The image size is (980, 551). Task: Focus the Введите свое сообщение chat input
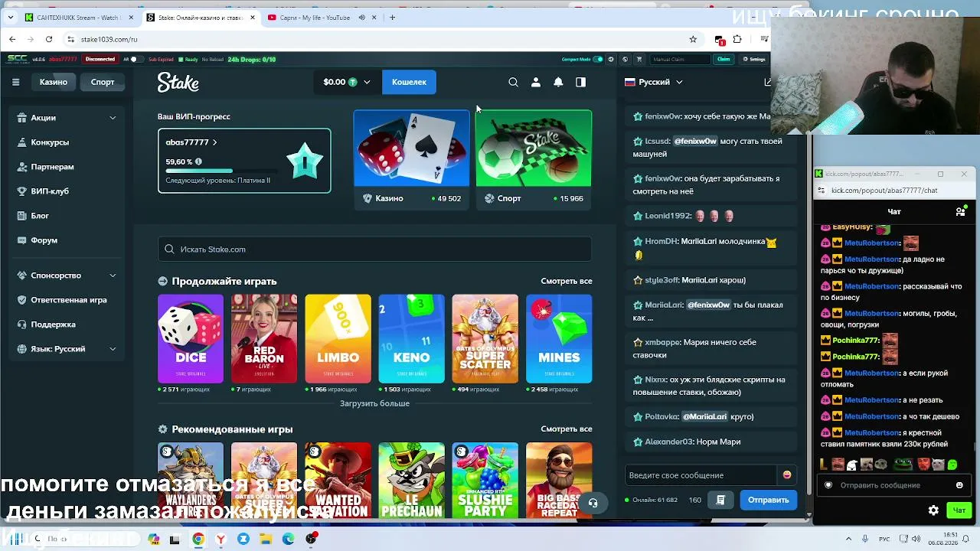tap(701, 475)
